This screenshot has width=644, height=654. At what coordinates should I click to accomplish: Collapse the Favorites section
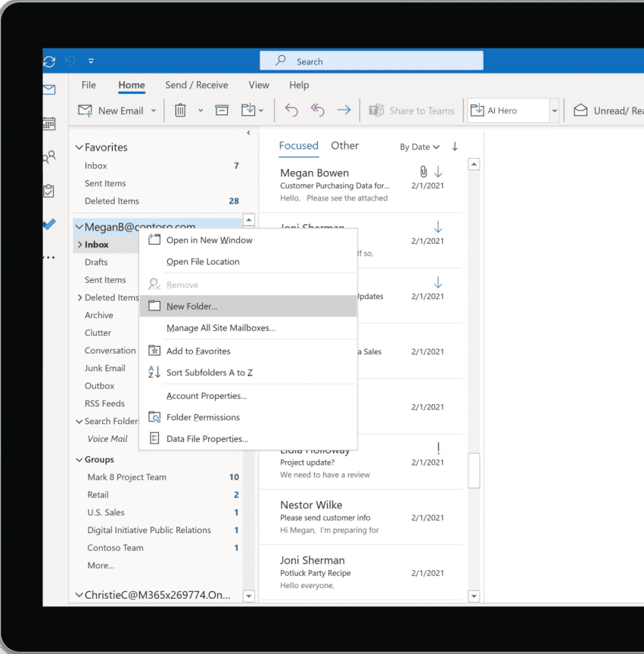pos(79,148)
